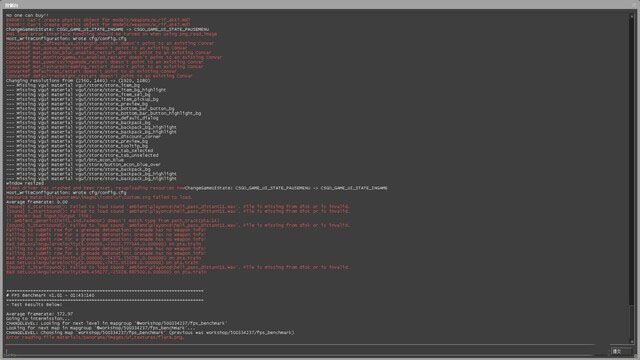This screenshot has height=360, width=640.
Task: Select the "- Test Results Below:" line
Action: click(x=34, y=304)
